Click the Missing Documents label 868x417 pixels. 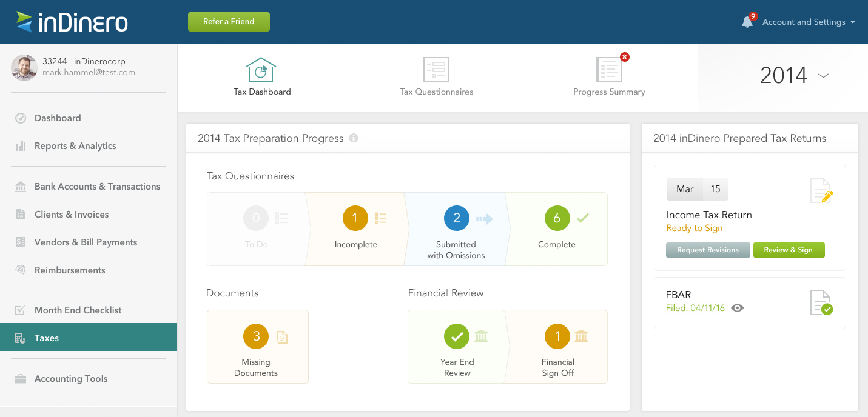(256, 368)
